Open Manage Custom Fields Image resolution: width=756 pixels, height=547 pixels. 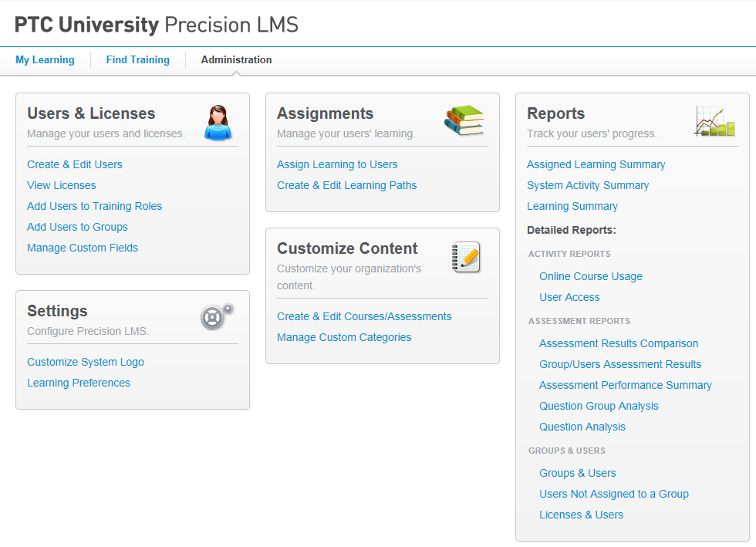pyautogui.click(x=82, y=248)
